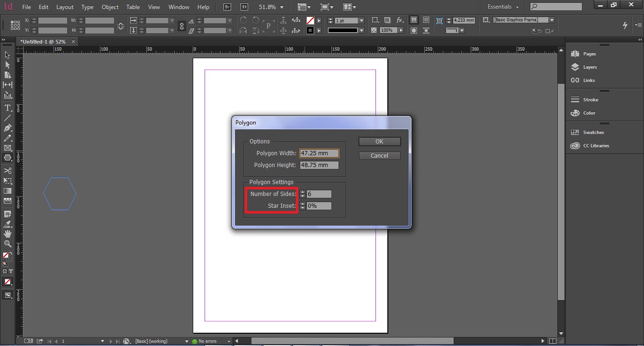Activate the Hand tool
644x346 pixels.
click(x=8, y=234)
